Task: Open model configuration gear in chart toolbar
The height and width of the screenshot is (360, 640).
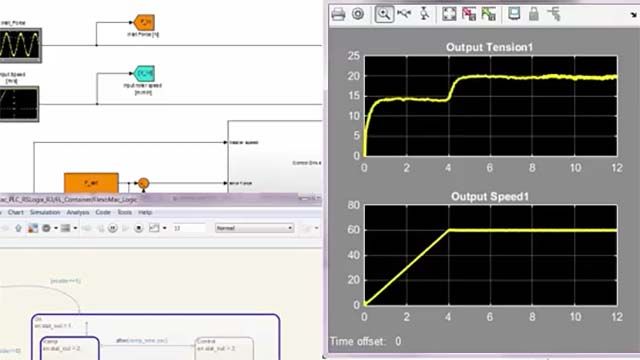Action: tap(46, 228)
